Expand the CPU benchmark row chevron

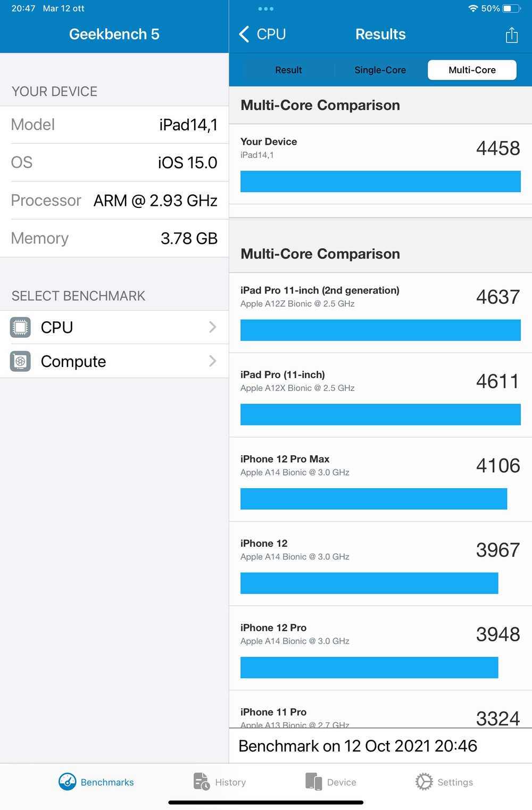click(x=213, y=327)
